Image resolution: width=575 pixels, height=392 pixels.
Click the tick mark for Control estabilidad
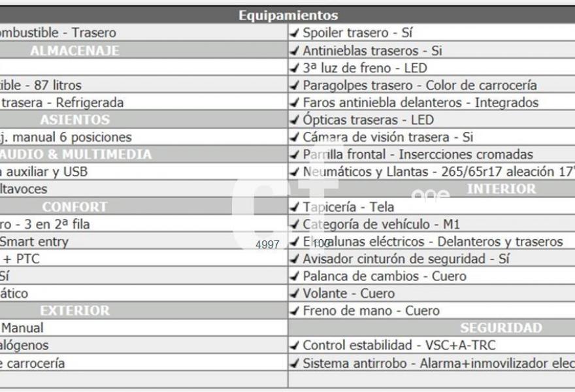[x=295, y=345]
